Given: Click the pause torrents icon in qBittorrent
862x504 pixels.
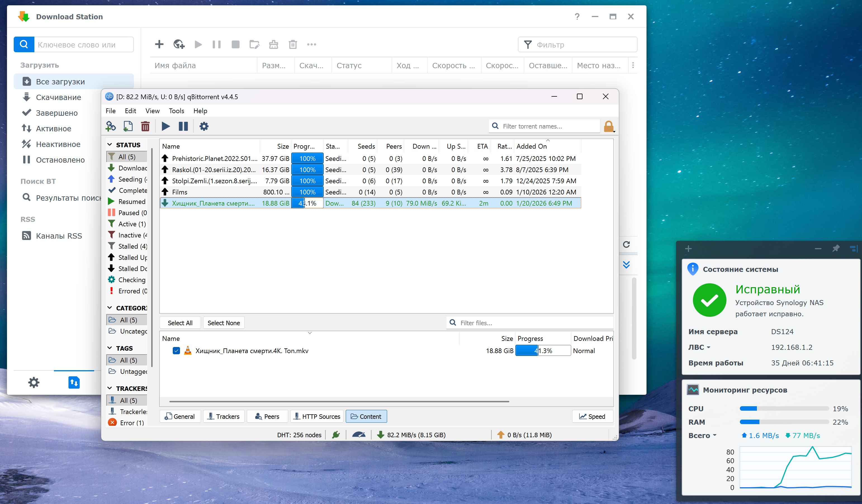Looking at the screenshot, I should (x=183, y=126).
